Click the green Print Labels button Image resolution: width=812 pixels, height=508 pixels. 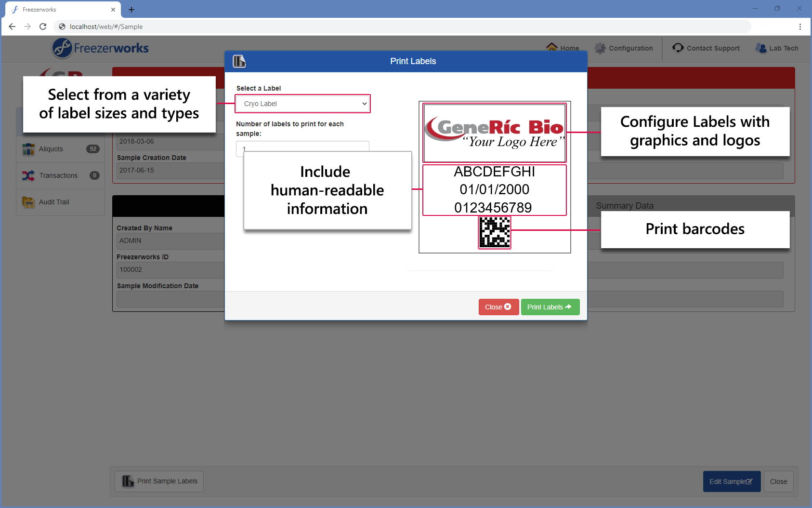click(550, 307)
